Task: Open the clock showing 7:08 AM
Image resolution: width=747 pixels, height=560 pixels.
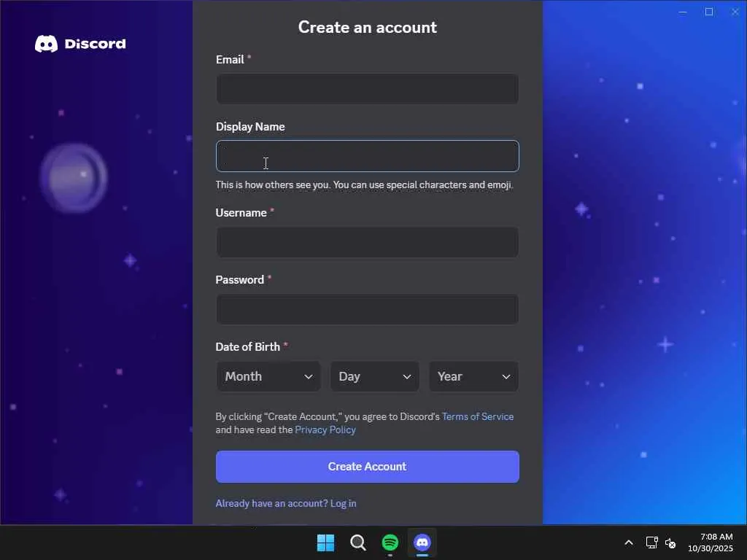Action: [711, 542]
